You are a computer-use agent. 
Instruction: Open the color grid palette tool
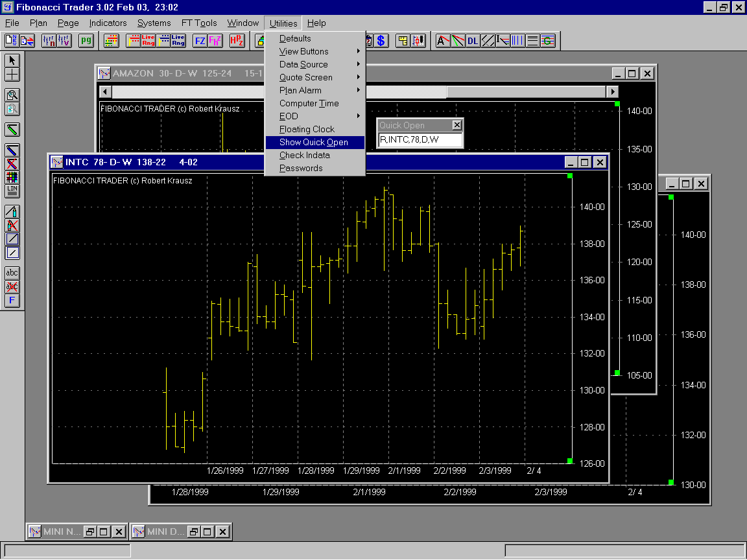click(12, 177)
